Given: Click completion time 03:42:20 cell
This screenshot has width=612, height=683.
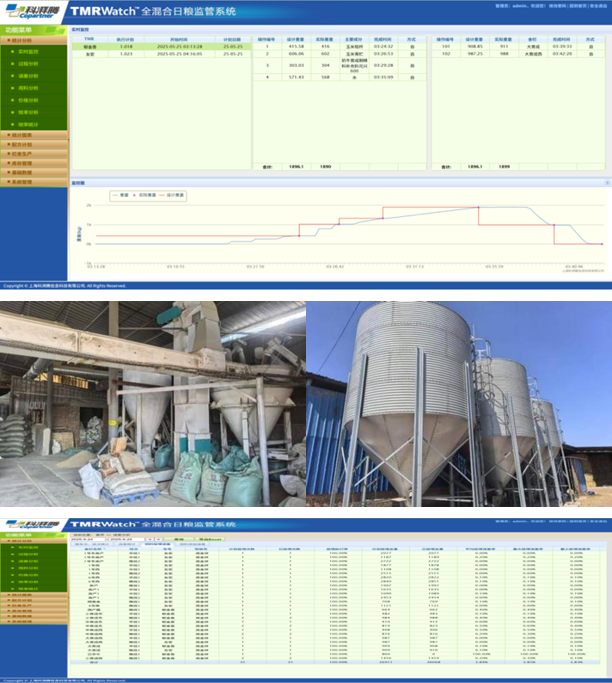Looking at the screenshot, I should [562, 54].
